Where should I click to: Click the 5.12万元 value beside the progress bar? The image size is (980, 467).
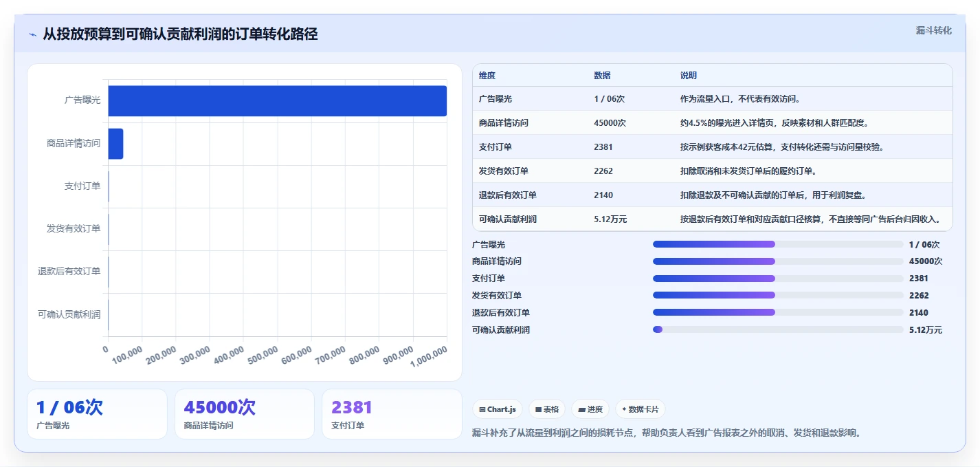tap(926, 329)
